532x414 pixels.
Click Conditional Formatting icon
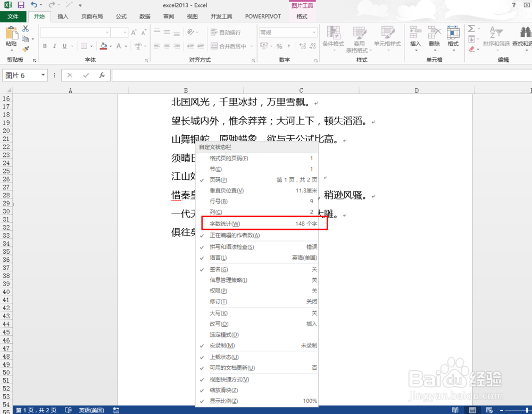click(x=333, y=32)
